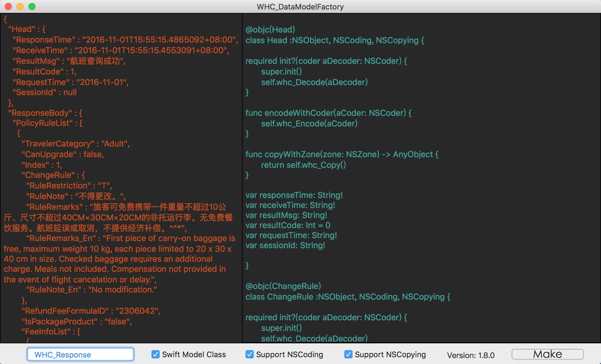Maximize the window with the green button
The image size is (601, 364).
32,6
